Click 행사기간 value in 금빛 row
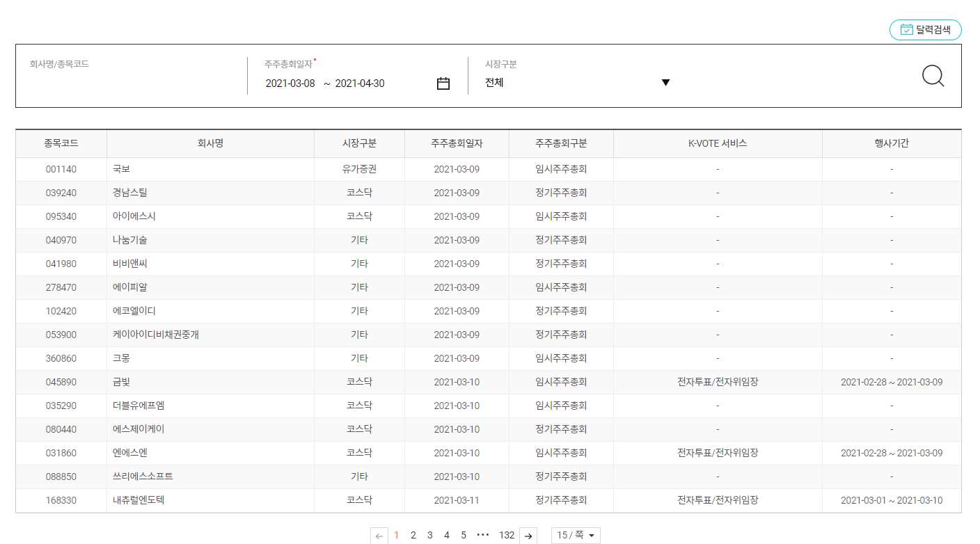 coord(892,382)
